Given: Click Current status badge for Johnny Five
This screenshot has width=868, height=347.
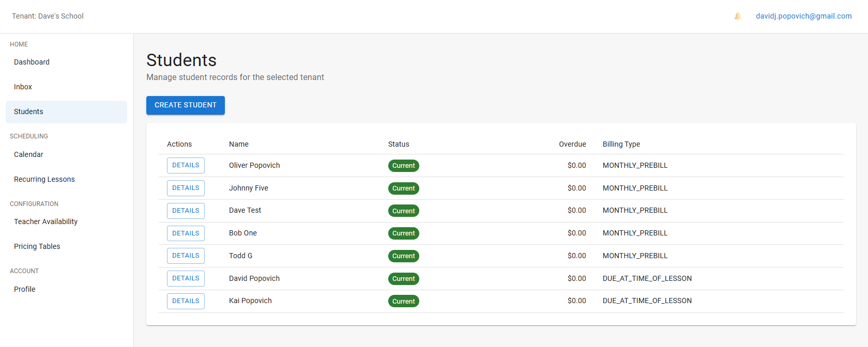Looking at the screenshot, I should [x=404, y=188].
